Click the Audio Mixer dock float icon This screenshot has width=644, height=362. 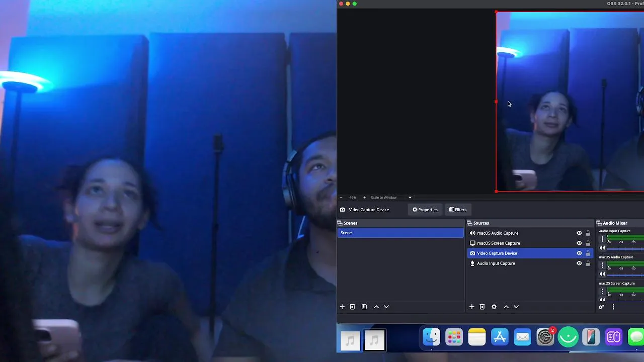599,223
